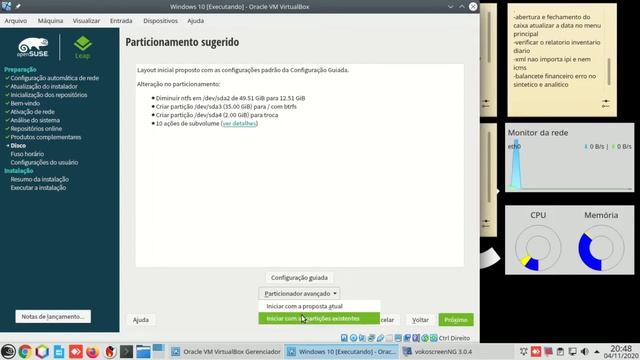Click the installer Ajuda button
640x360 pixels.
tap(141, 320)
